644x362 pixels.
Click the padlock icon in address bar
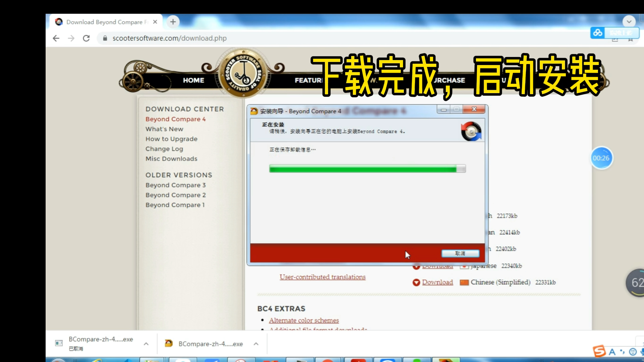(105, 38)
